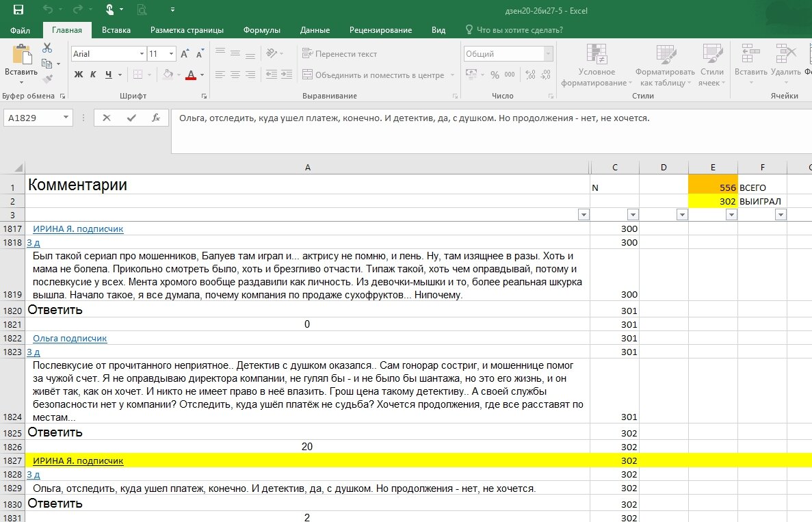
Task: Click the Select All corner triangle
Action: pyautogui.click(x=18, y=167)
